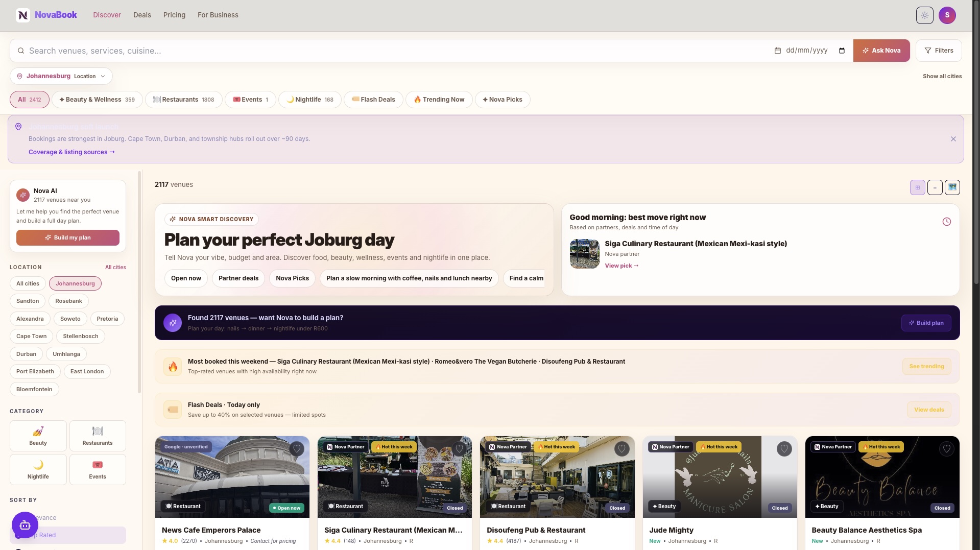Click the purple sparkle icon in Found venues banner

(173, 323)
